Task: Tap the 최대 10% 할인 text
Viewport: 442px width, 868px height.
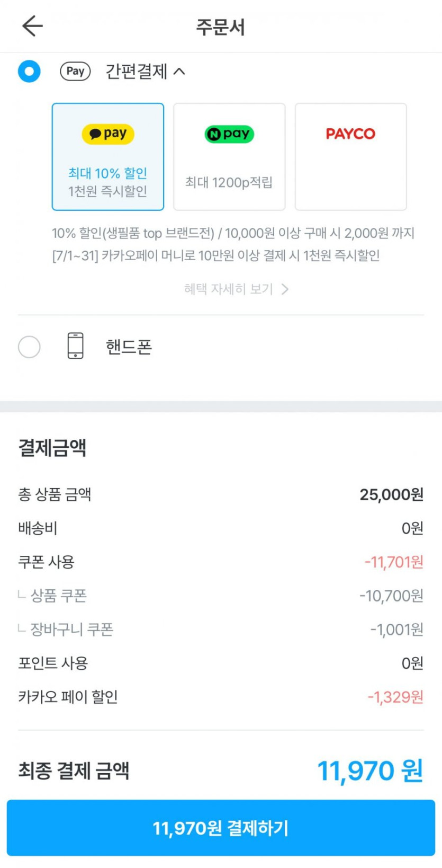Action: point(107,173)
